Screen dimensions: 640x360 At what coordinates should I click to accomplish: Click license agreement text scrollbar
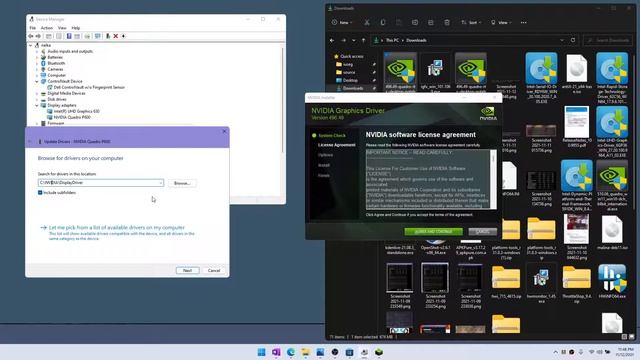[x=493, y=179]
